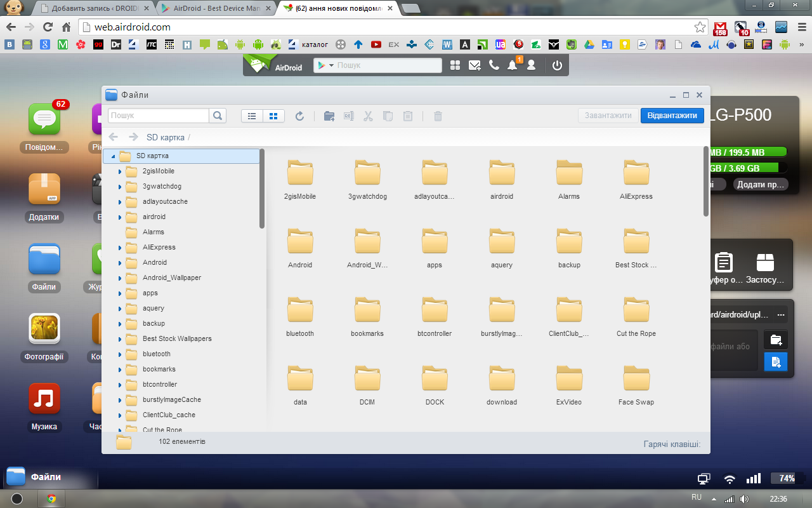Click the folder tree vertical scrollbar

coord(262,188)
